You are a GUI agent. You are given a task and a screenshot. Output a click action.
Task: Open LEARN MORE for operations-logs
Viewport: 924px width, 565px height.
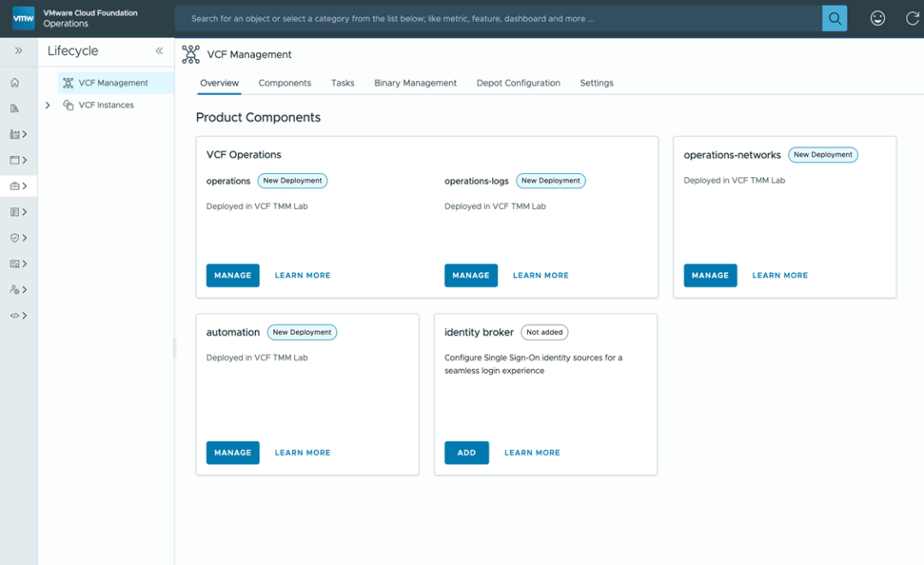[x=541, y=276]
